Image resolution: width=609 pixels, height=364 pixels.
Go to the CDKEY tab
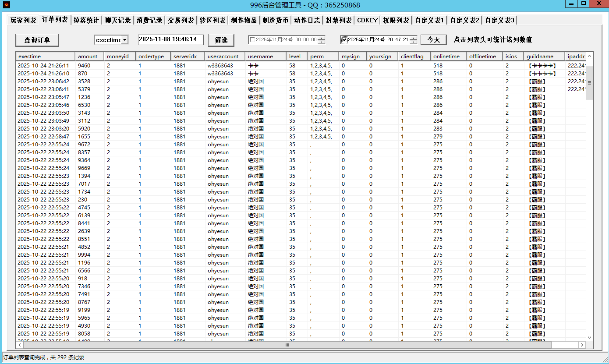[367, 20]
